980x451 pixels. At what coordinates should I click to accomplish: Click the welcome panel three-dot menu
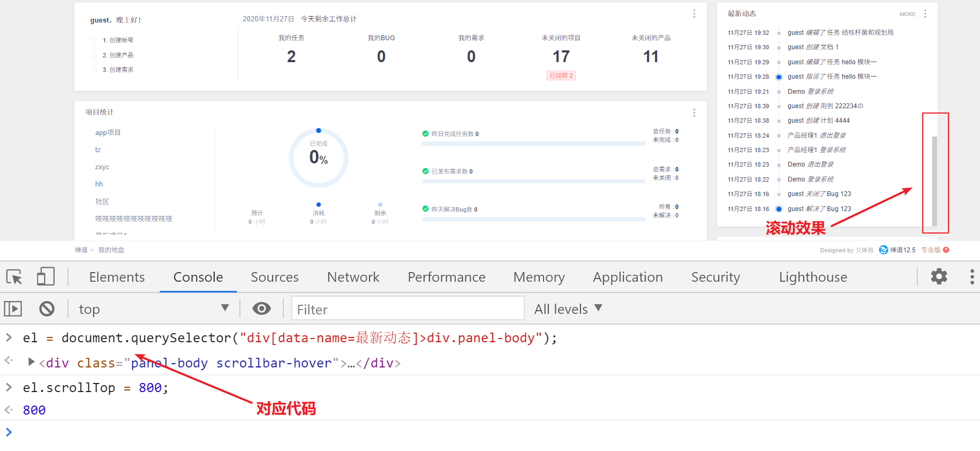(x=694, y=14)
